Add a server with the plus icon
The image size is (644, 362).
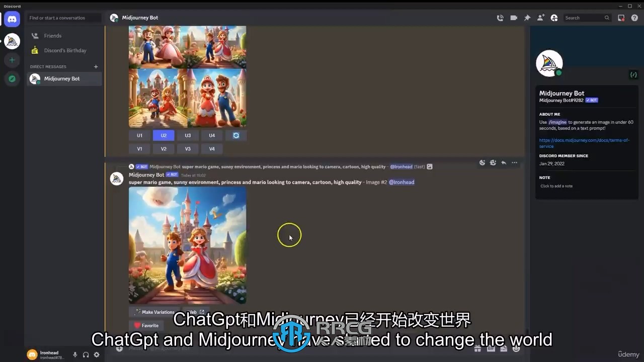[x=12, y=60]
